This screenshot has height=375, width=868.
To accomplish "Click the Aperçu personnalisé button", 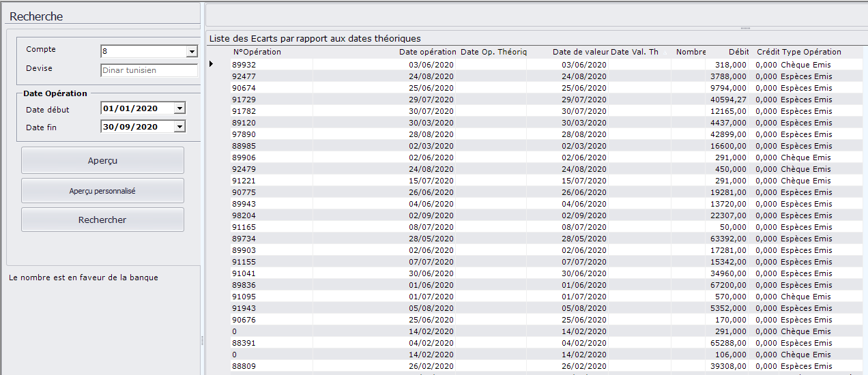I will (102, 191).
